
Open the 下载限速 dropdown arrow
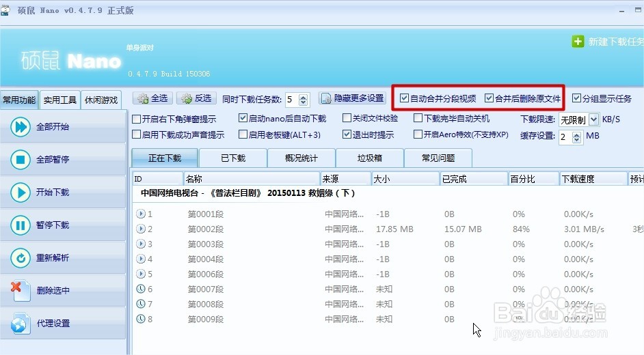point(593,119)
